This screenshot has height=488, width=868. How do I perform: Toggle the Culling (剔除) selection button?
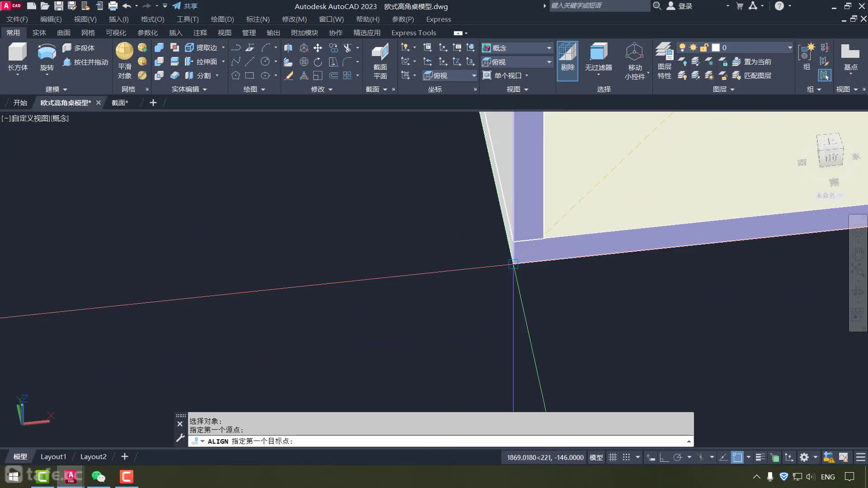coord(567,61)
